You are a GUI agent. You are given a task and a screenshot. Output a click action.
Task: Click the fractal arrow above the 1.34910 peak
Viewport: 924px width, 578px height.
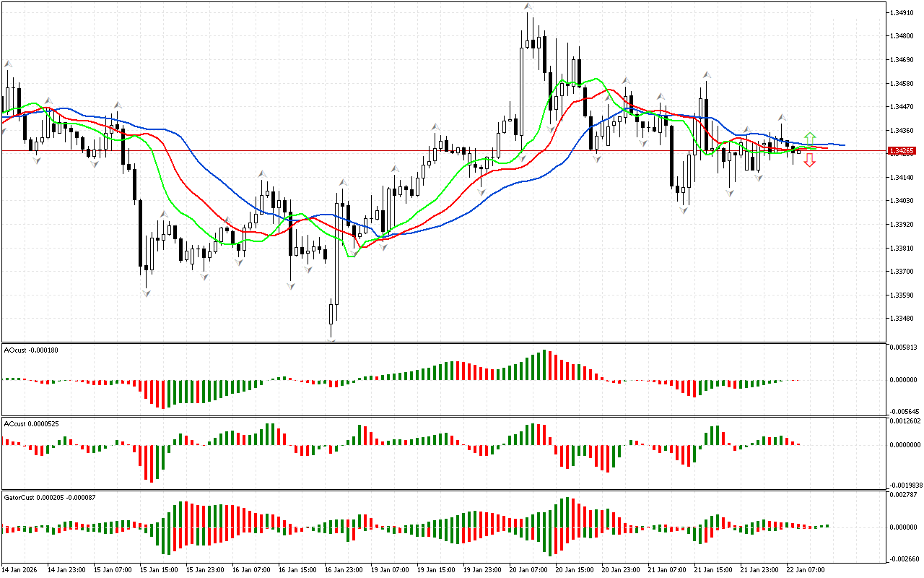528,7
